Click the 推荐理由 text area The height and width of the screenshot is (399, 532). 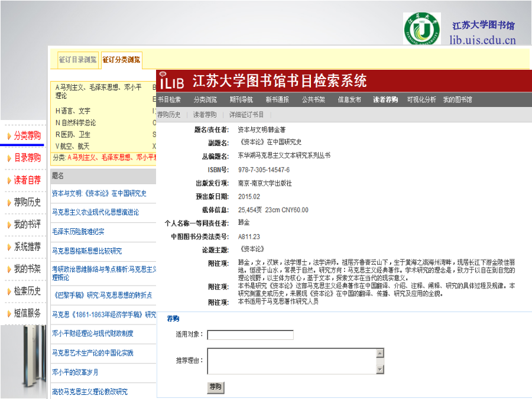tap(292, 361)
